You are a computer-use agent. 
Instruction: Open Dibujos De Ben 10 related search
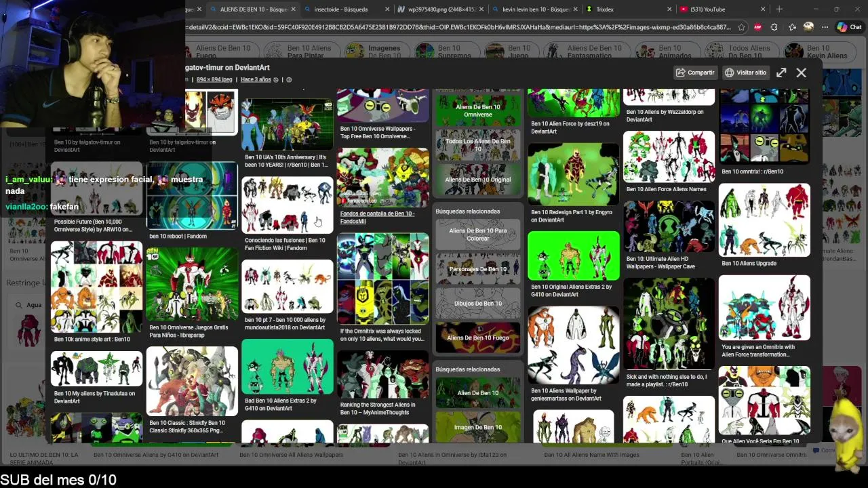[x=478, y=304]
